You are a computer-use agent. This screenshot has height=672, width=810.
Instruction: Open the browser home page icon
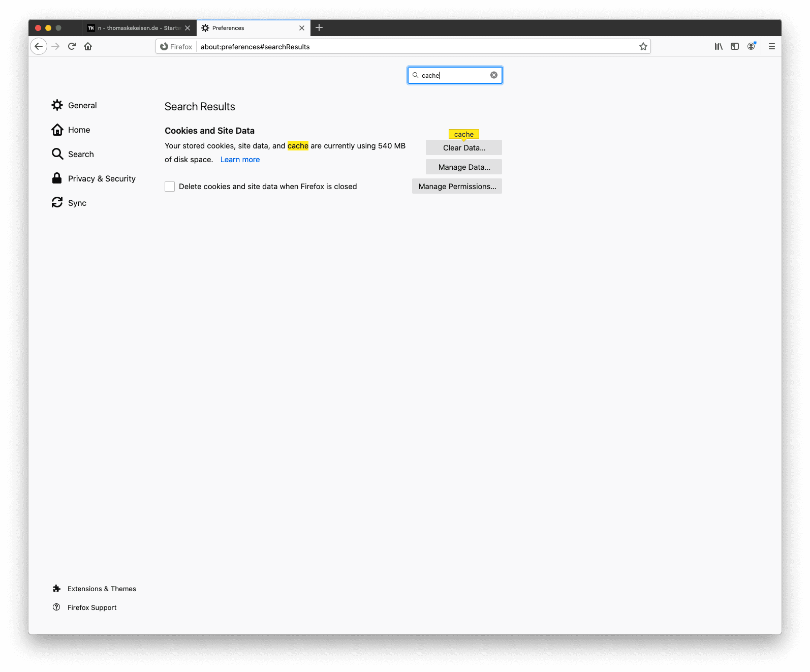(x=88, y=46)
